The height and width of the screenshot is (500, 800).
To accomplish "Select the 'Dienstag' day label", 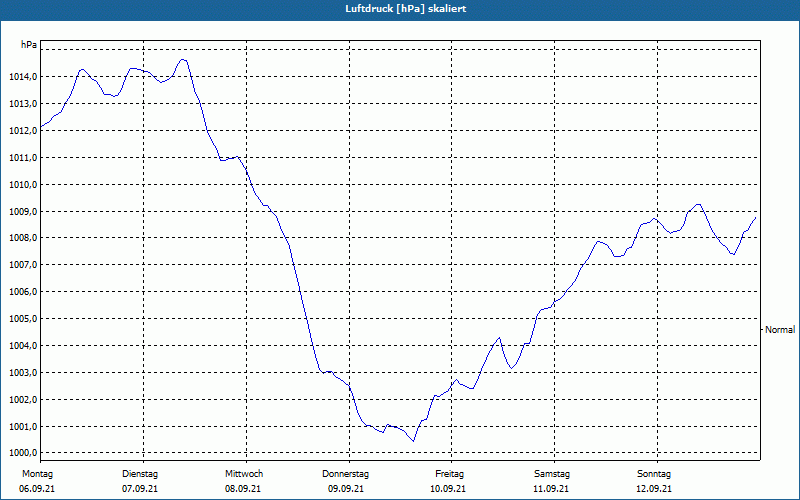I will 140,474.
